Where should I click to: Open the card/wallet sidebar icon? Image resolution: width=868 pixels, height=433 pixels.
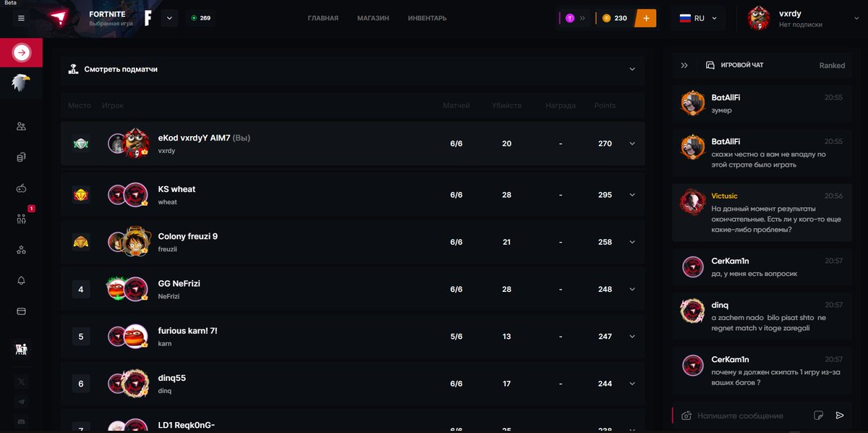coord(21,311)
